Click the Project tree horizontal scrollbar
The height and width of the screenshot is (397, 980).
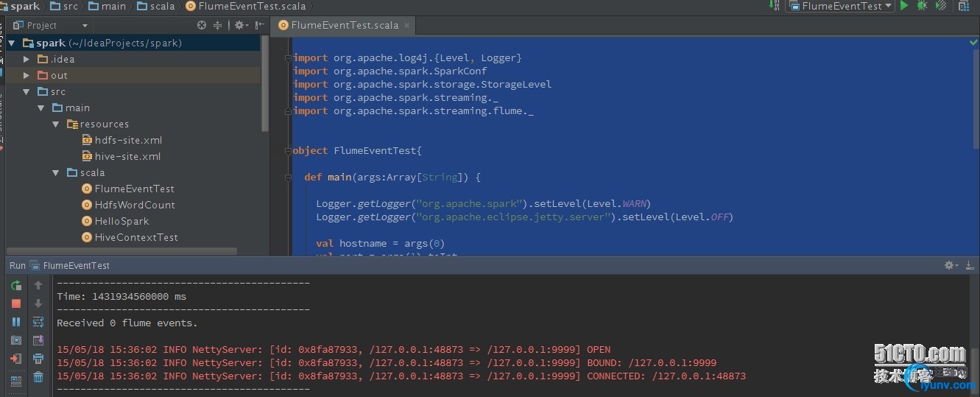[121, 251]
